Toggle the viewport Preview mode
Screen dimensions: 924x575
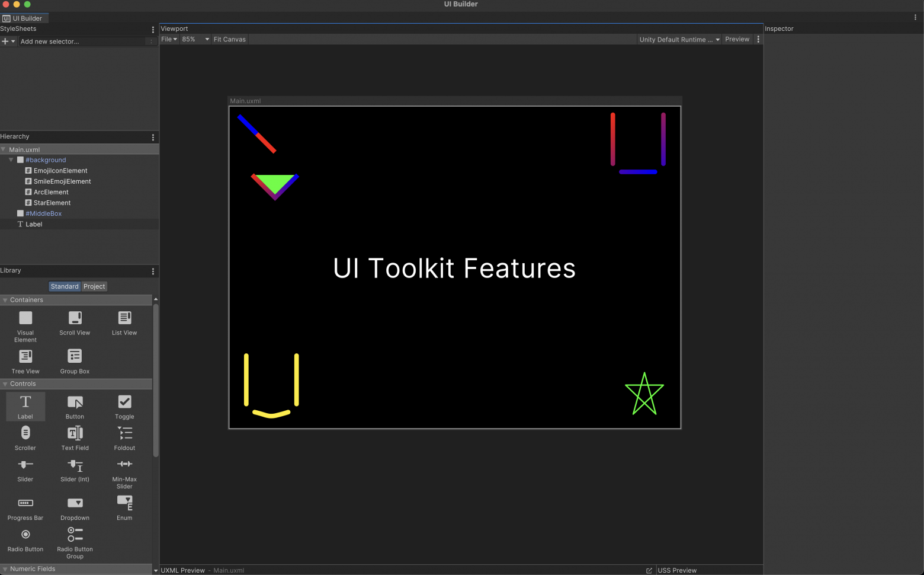click(x=737, y=40)
